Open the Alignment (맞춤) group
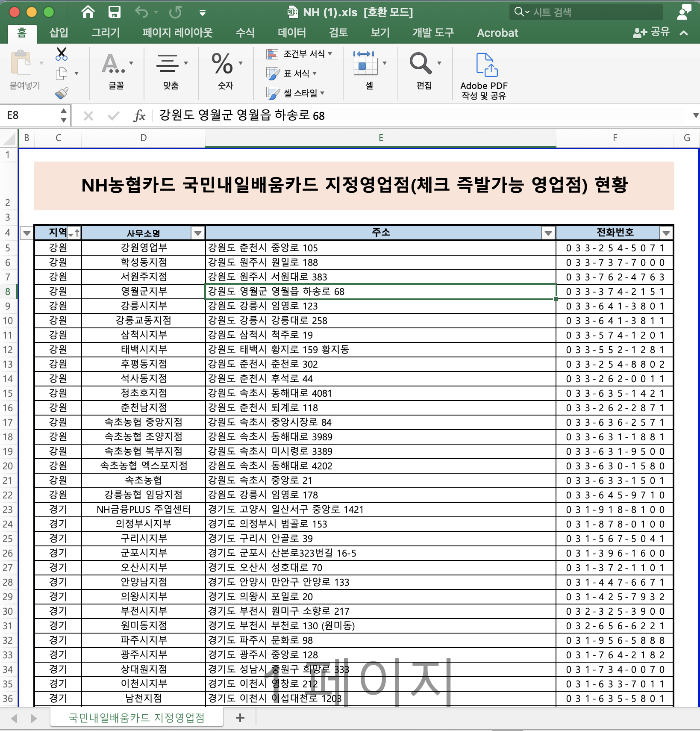 (x=171, y=71)
